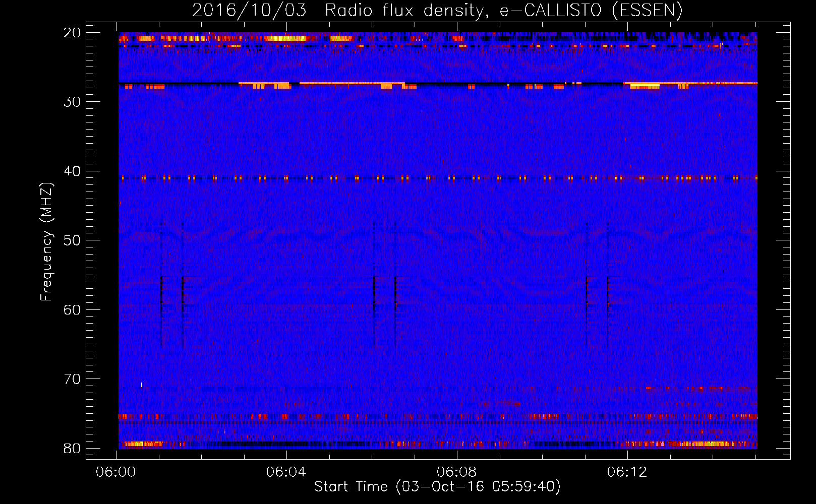Viewport: 816px width, 504px height.
Task: Click the '50' frequency tick label
Action: [72, 240]
